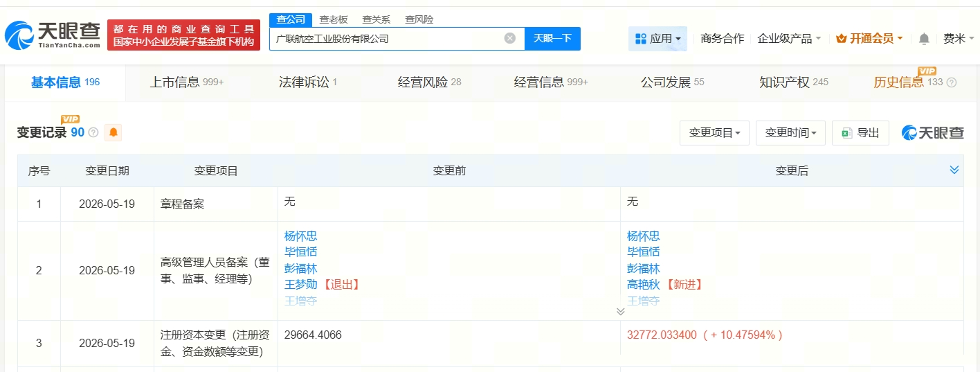980x372 pixels.
Task: Open user menu 费米
Action: click(x=958, y=39)
